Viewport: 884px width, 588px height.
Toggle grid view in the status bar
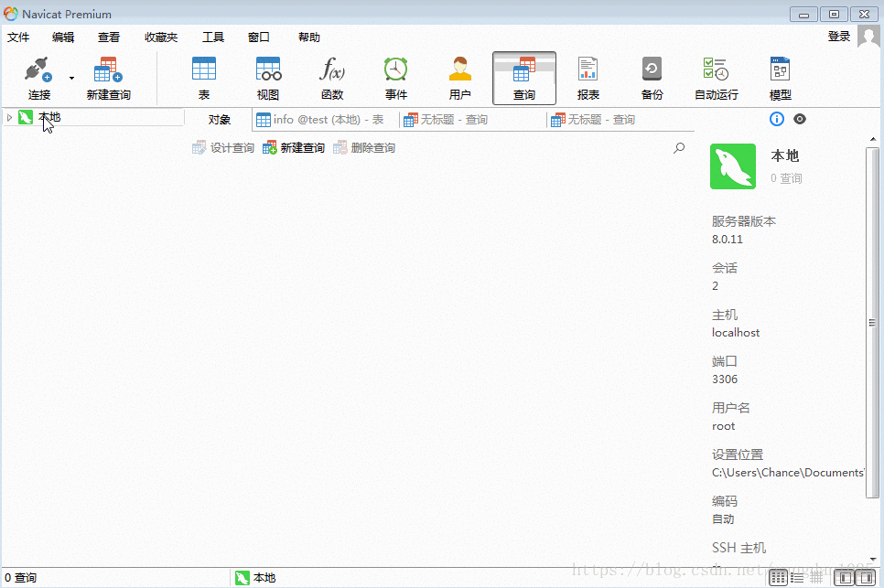779,577
